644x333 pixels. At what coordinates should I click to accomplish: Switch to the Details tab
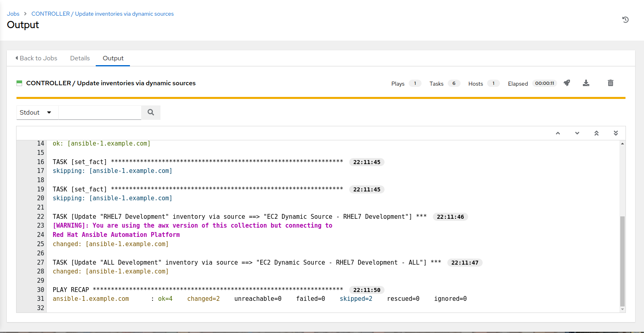pyautogui.click(x=80, y=58)
